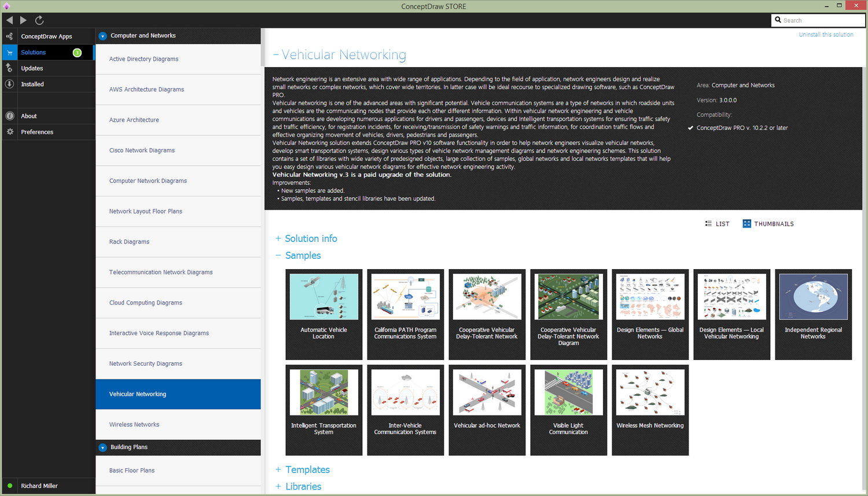Click the About info icon

click(10, 116)
